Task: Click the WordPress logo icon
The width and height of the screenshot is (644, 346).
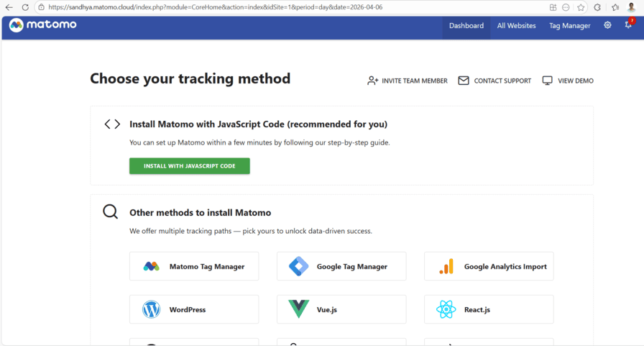Action: [151, 309]
